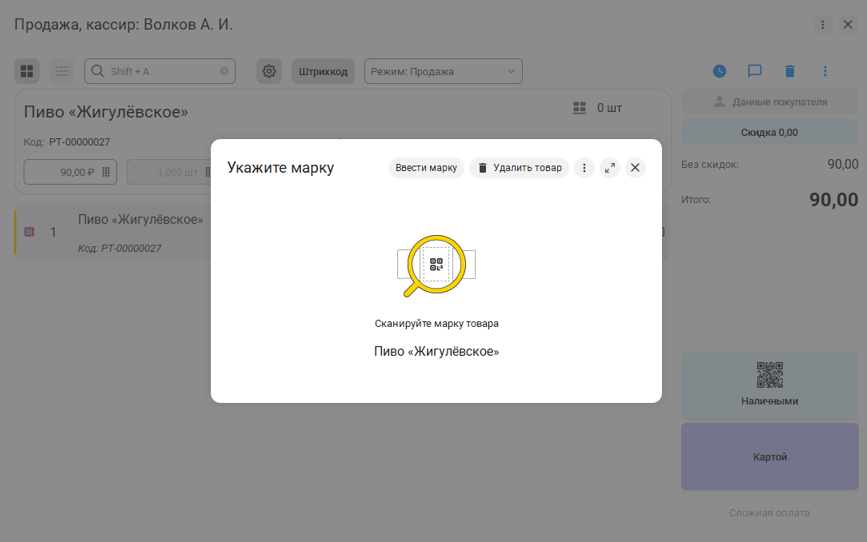This screenshot has height=542, width=867.
Task: Open the dialog's three-dot menu
Action: point(585,168)
